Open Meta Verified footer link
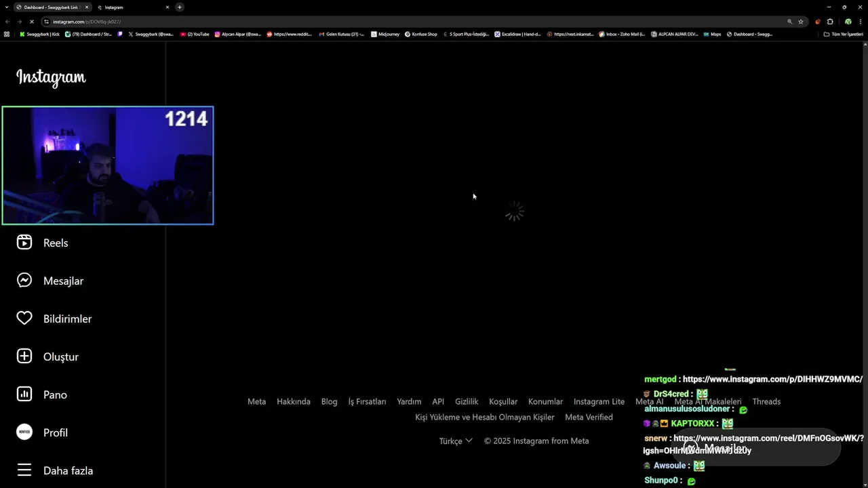The height and width of the screenshot is (488, 868). (x=589, y=417)
